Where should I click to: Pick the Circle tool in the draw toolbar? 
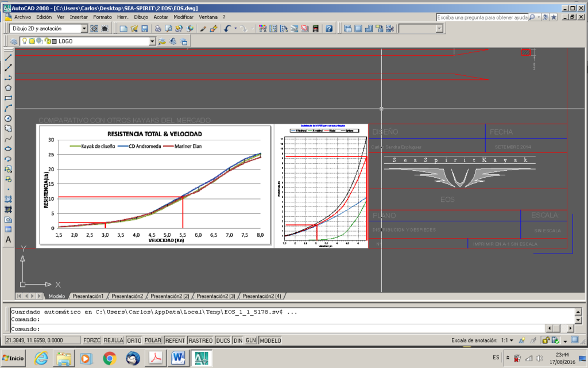coord(9,118)
